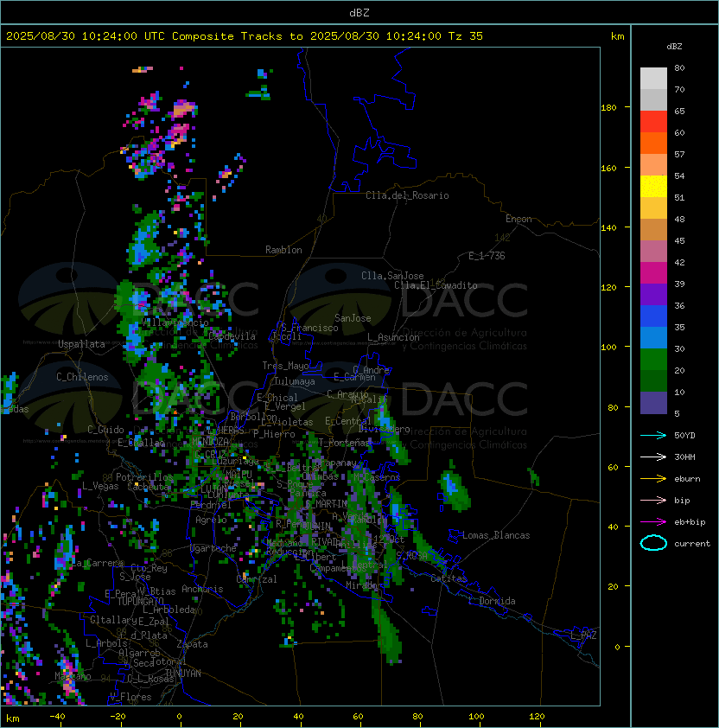Click the 'eb+bip' legend label
719x728 pixels.
[x=690, y=522]
